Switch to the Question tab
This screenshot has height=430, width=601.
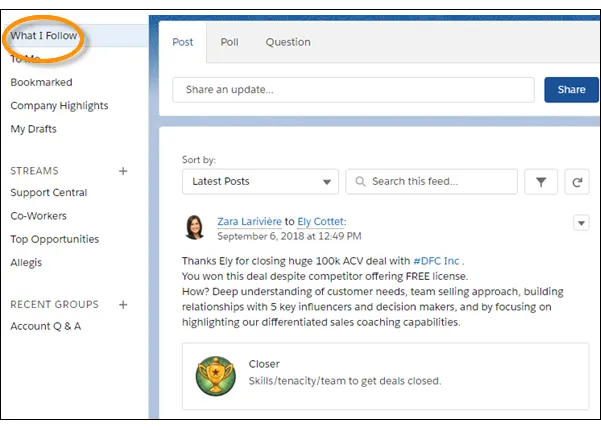pos(288,42)
